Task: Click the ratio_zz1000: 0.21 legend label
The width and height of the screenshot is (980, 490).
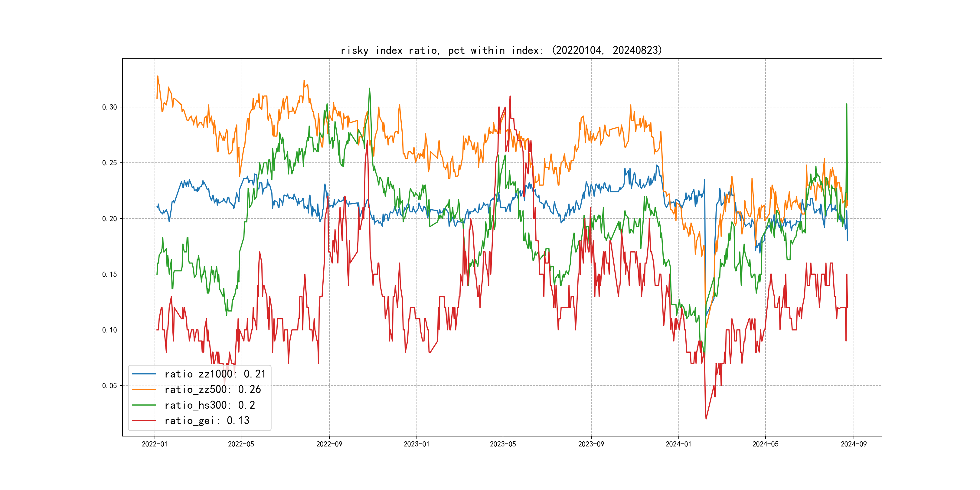Action: (x=215, y=374)
